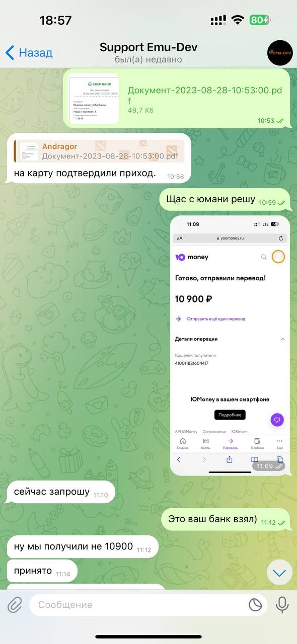Tap the Andragor quoted reply preview
The image size is (297, 644).
[x=99, y=151]
